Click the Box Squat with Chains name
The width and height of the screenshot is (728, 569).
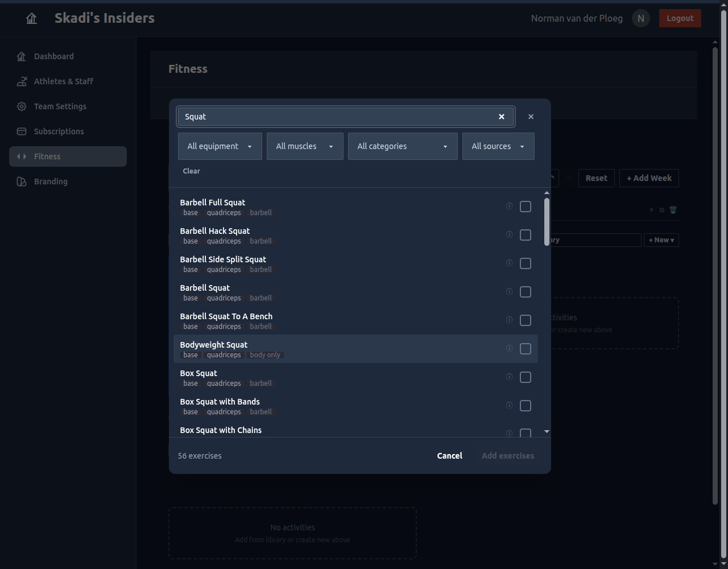tap(221, 430)
